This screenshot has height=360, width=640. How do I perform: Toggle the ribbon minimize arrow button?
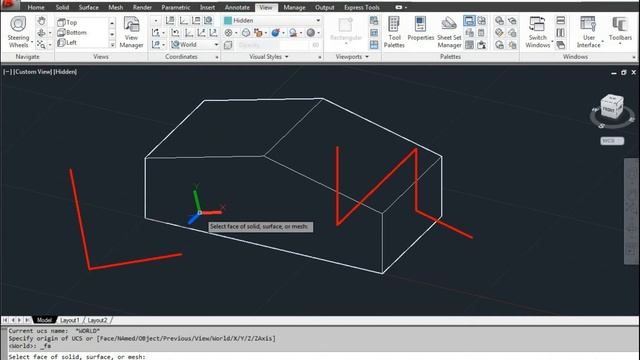(400, 7)
